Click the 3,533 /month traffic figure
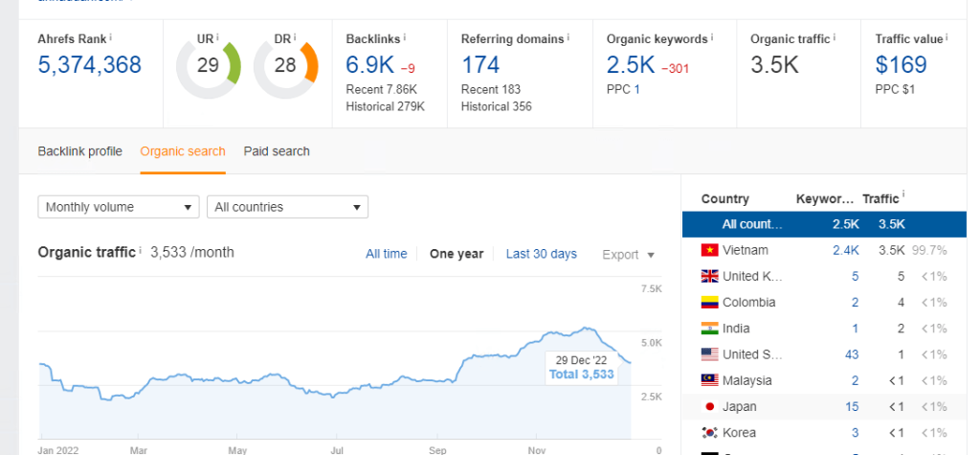Image resolution: width=980 pixels, height=455 pixels. 192,252
